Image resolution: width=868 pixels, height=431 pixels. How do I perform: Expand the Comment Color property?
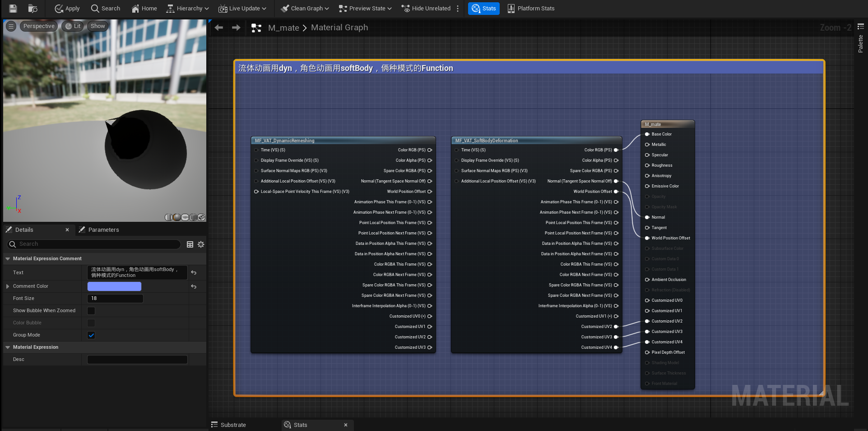(x=8, y=286)
